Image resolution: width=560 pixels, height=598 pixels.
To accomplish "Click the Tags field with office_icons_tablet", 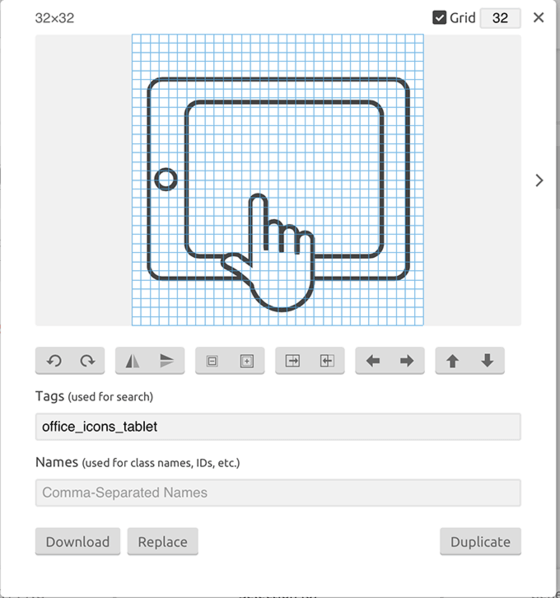I will click(x=278, y=426).
